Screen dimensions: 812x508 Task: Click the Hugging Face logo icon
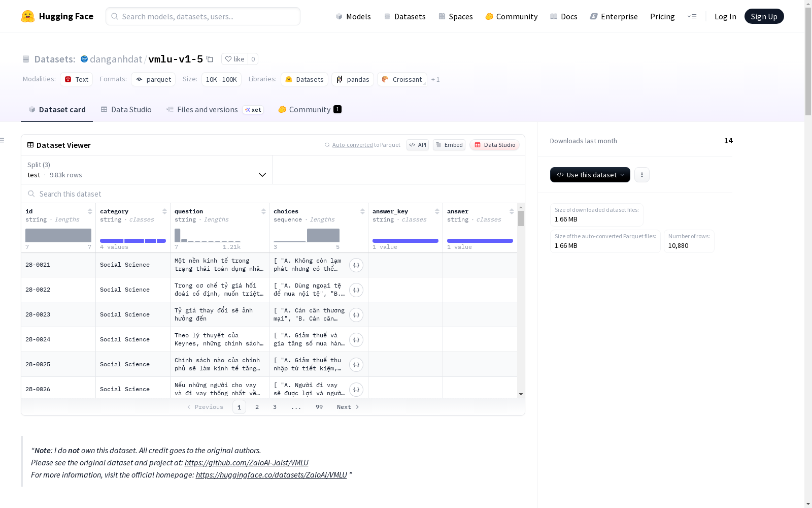point(28,16)
